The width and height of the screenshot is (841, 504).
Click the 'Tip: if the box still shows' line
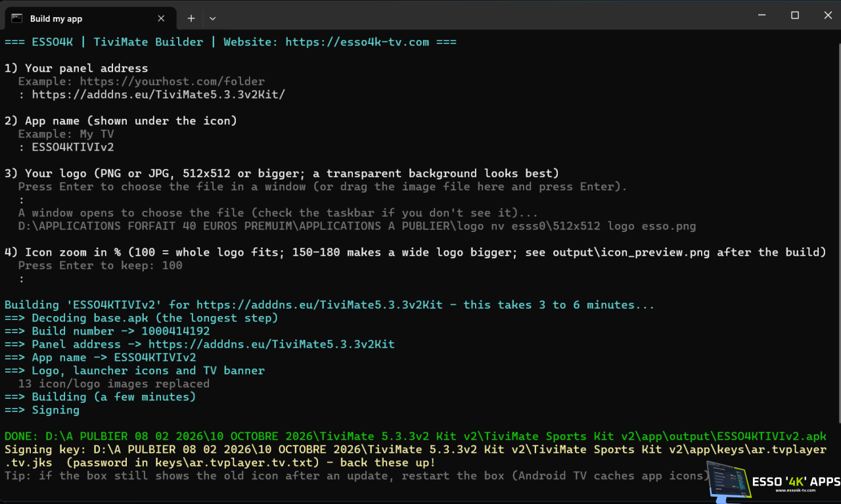357,476
